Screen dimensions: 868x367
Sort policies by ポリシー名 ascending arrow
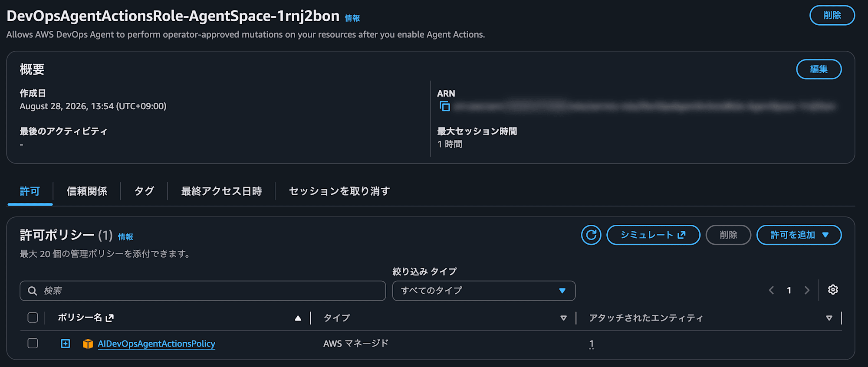[298, 318]
